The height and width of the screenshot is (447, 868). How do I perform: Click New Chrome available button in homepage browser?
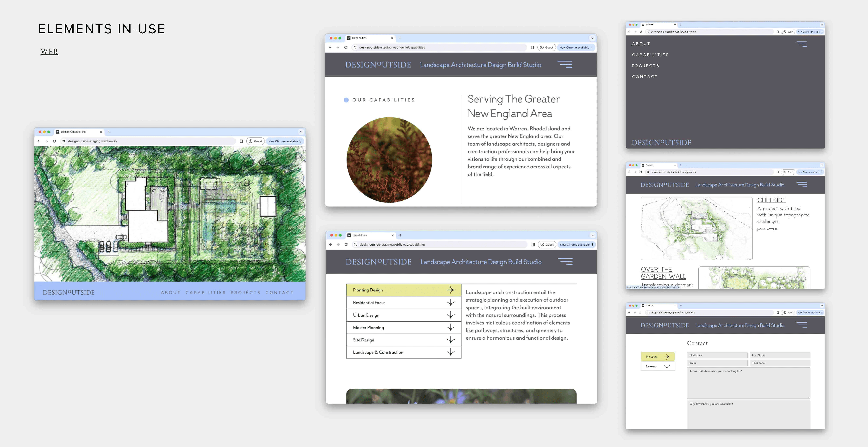click(283, 141)
